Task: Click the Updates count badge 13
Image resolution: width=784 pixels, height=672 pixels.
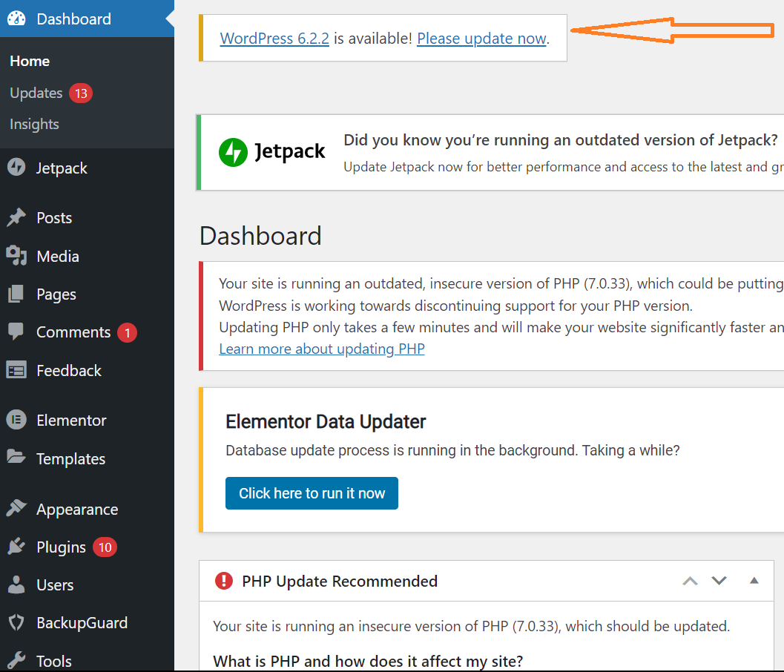Action: click(81, 93)
